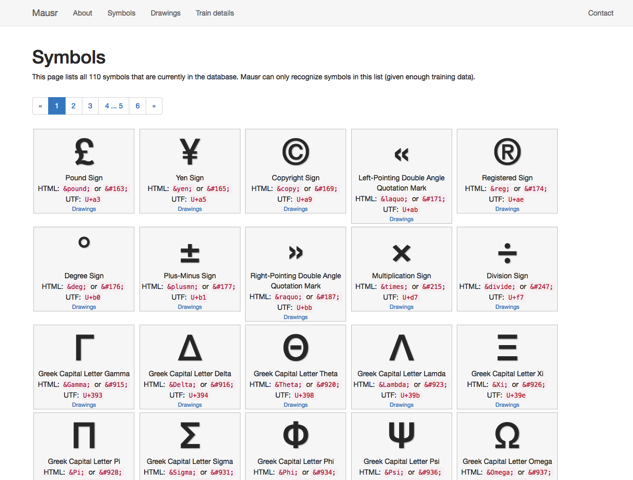Click the Multiplication Sign symbol glyph
The height and width of the screenshot is (480, 633).
[401, 254]
